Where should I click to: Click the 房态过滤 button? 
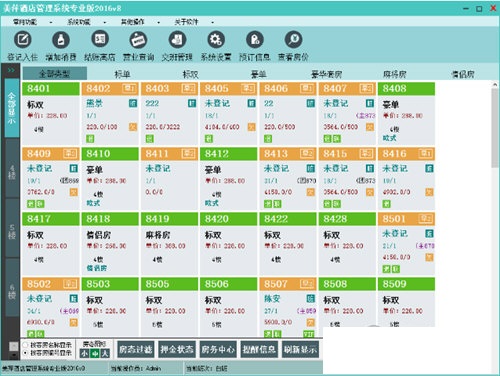tap(136, 349)
